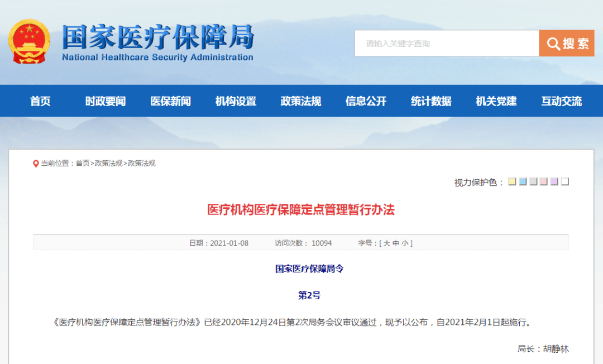Click the date text 2021-01-08
Image resolution: width=603 pixels, height=364 pixels.
tap(229, 243)
